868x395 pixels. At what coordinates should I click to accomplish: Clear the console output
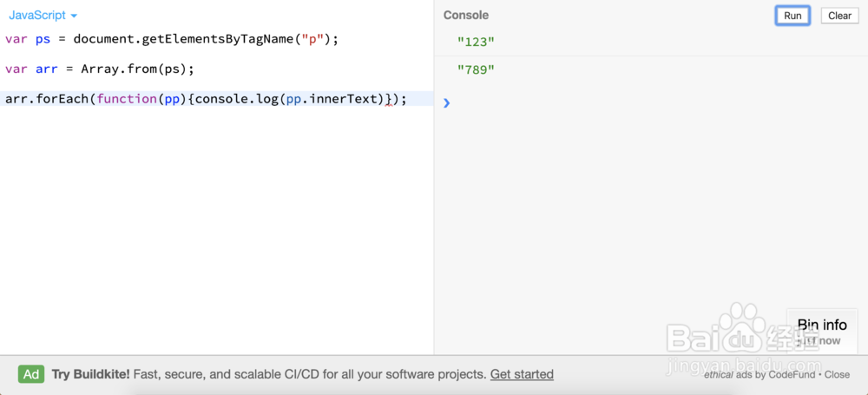[x=839, y=16]
